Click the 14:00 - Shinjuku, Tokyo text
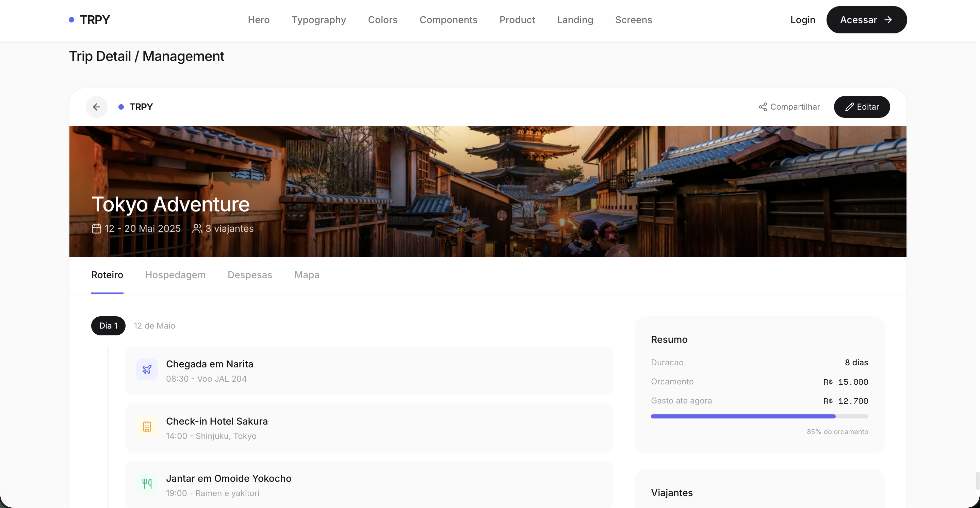Viewport: 980px width, 508px height. point(211,436)
